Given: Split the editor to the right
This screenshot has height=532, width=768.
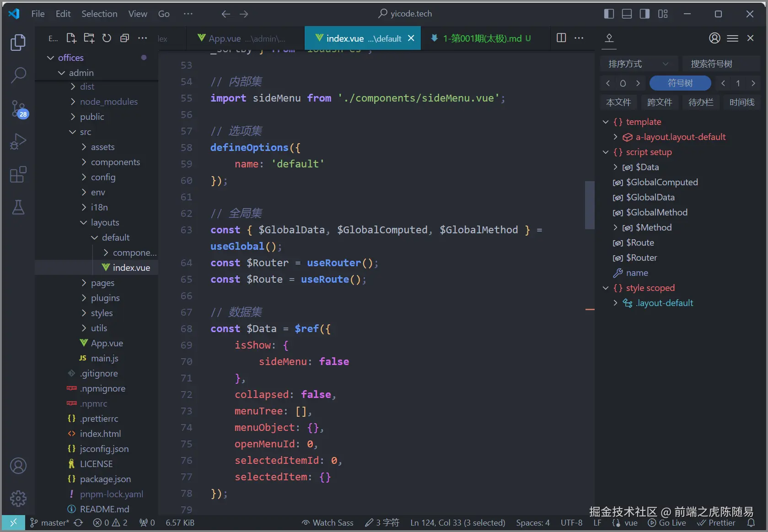Looking at the screenshot, I should (x=561, y=38).
